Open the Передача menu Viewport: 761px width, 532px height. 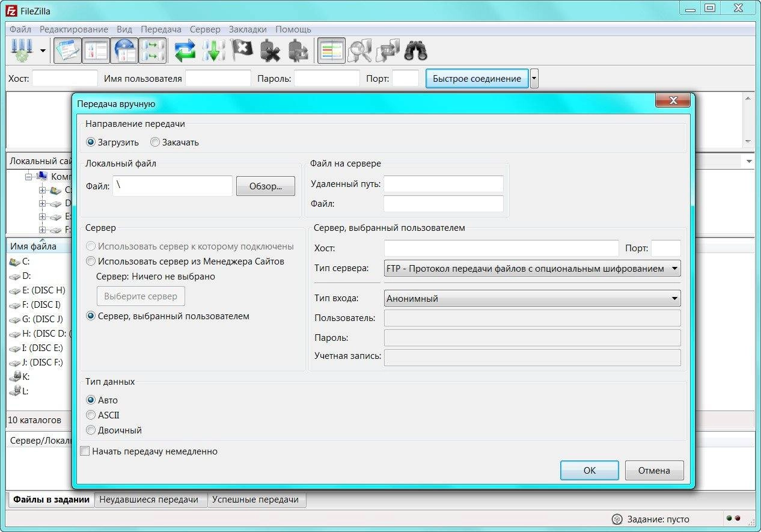click(161, 29)
